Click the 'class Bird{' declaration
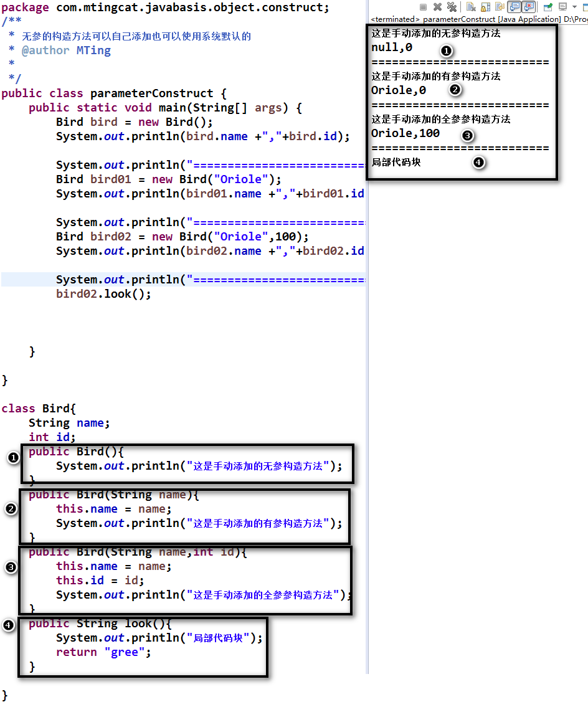 (39, 408)
